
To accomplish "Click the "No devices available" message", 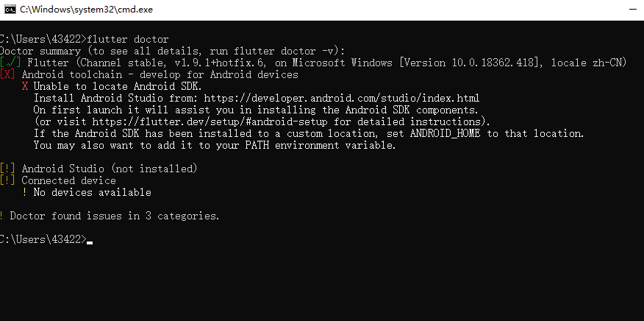I will [93, 192].
